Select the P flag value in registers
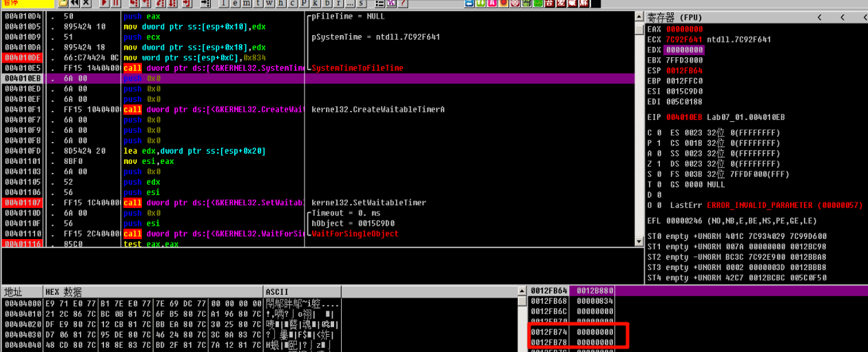The width and height of the screenshot is (868, 352). coord(659,143)
